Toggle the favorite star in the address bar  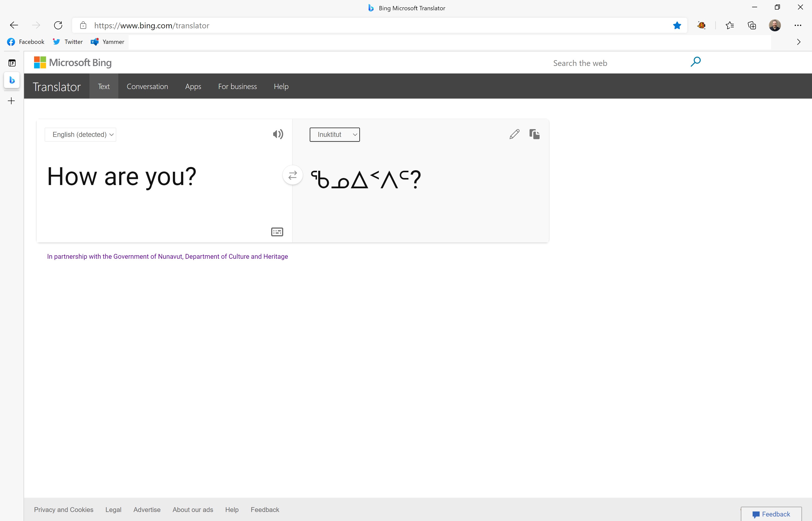[677, 25]
